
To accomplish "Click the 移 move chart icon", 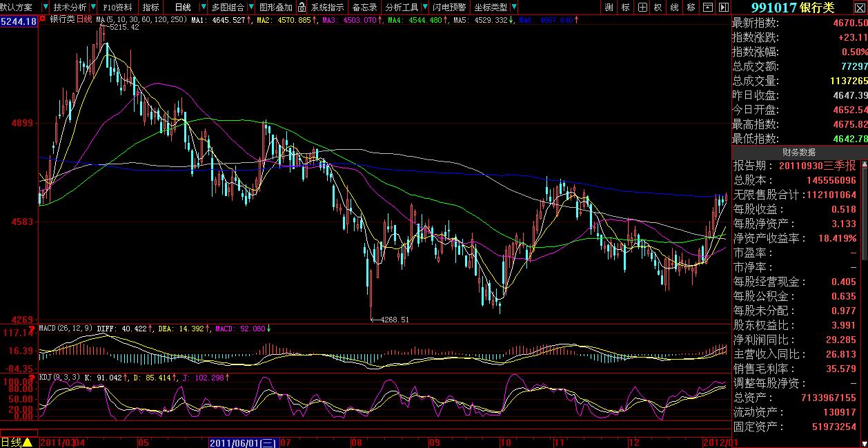I will [691, 7].
